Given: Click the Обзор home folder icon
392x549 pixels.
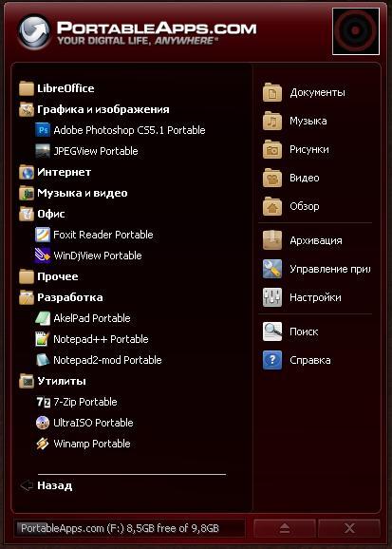Looking at the screenshot, I should pos(272,206).
